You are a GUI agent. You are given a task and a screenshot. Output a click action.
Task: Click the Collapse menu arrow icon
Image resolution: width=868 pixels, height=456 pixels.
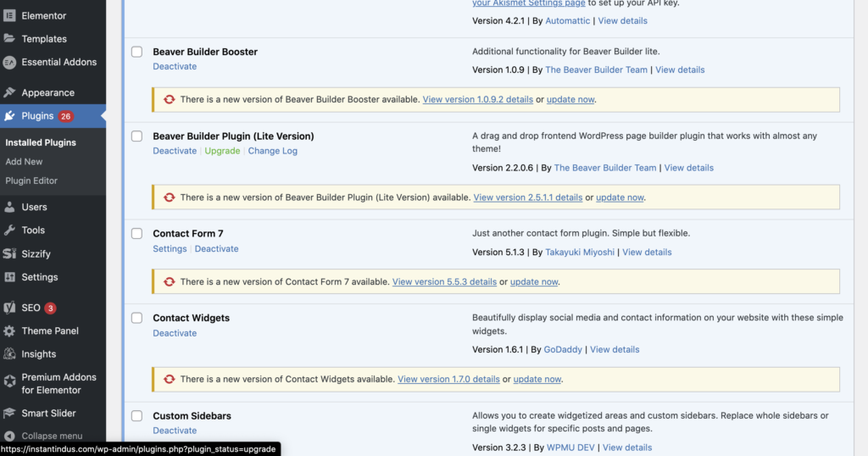(x=9, y=436)
